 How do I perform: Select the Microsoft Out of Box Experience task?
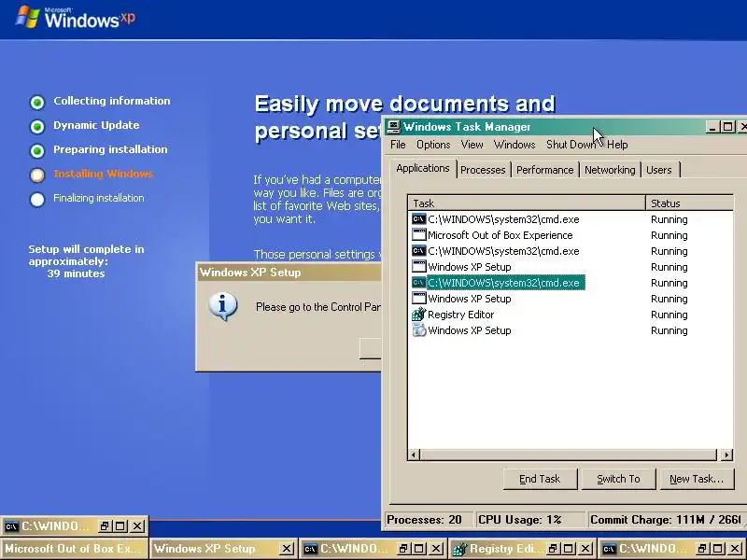(500, 235)
